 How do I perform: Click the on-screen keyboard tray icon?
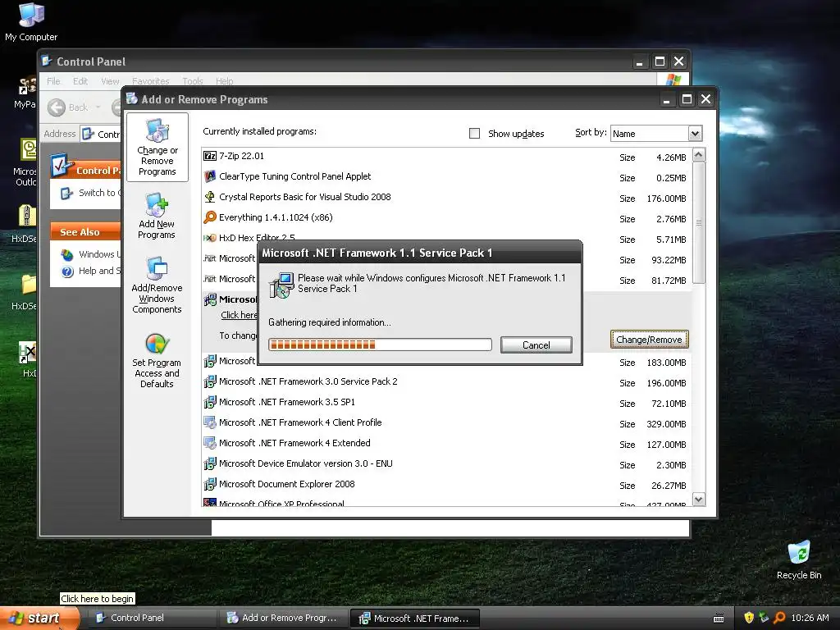(x=719, y=619)
